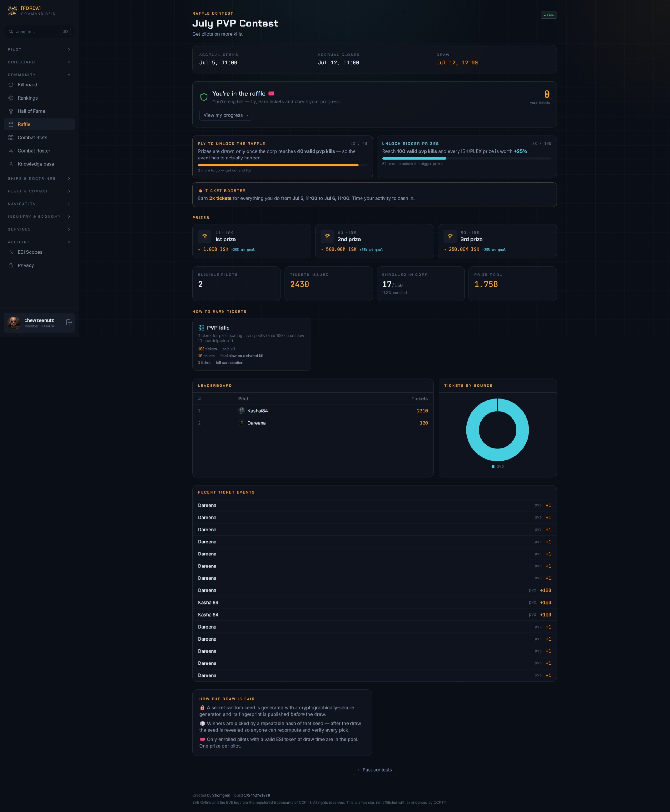Collapse the Community sidebar section
Screen dimensions: 670x812
(39, 75)
